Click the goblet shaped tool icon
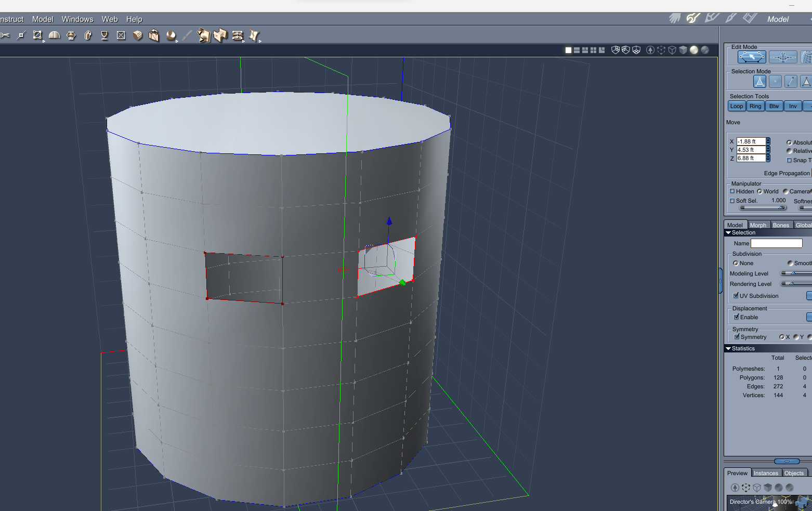This screenshot has height=511, width=812. (104, 35)
